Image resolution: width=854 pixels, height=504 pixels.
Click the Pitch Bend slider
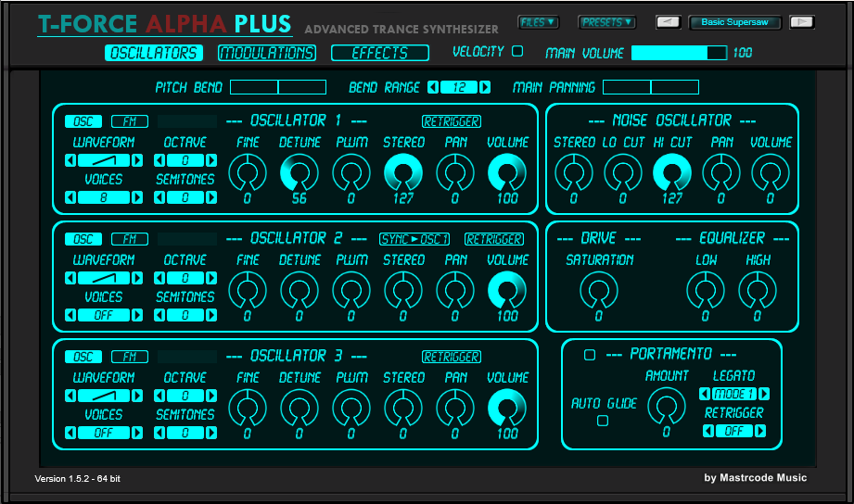[278, 87]
